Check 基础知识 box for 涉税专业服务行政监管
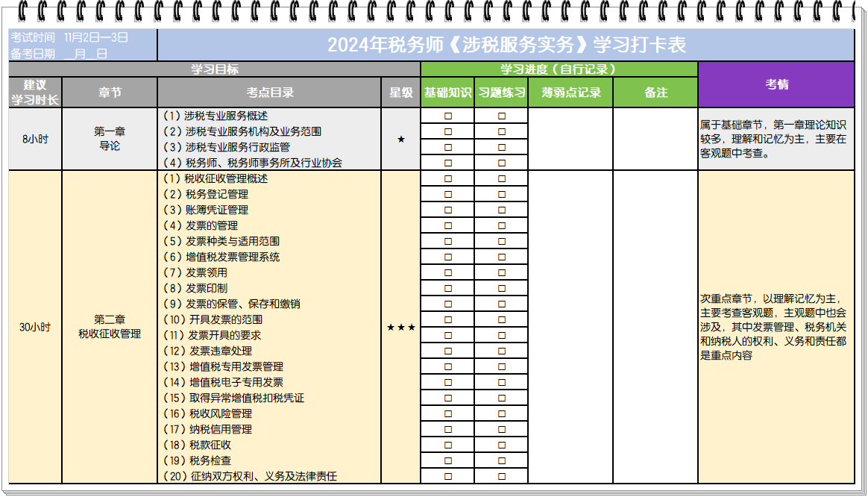Screen dimensions: 868x497 point(448,147)
